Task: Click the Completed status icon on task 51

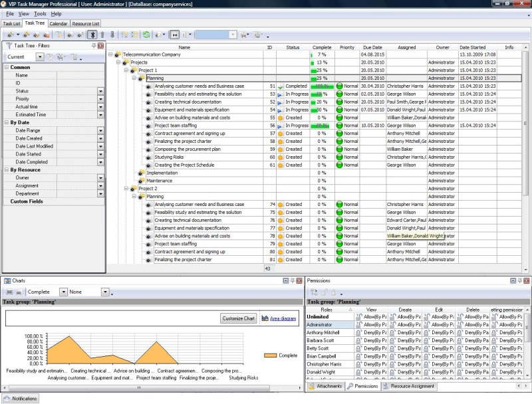Action: pyautogui.click(x=281, y=86)
